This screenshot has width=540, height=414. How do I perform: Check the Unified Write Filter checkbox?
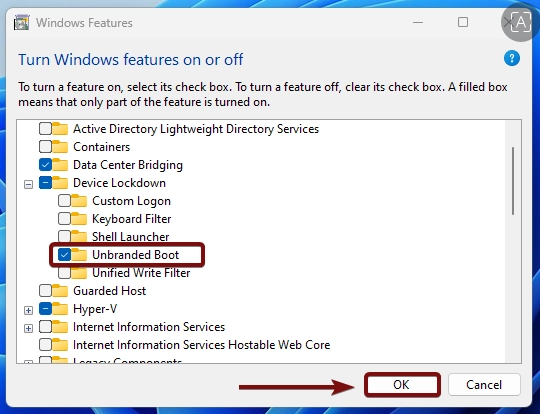tap(64, 273)
